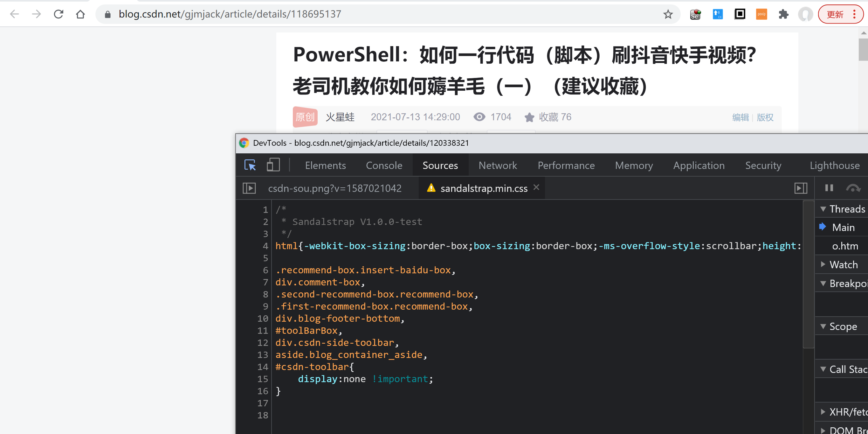Click the page vertical scrollbar thumb
This screenshot has height=434, width=868.
coord(863,50)
